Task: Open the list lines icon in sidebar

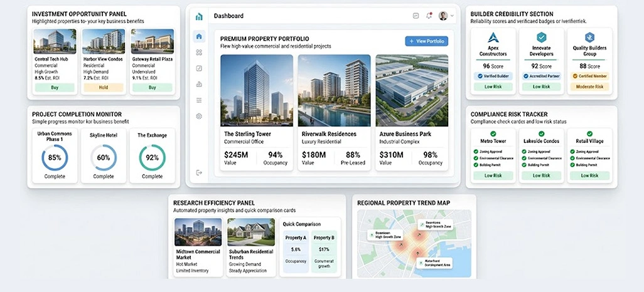Action: point(199,100)
